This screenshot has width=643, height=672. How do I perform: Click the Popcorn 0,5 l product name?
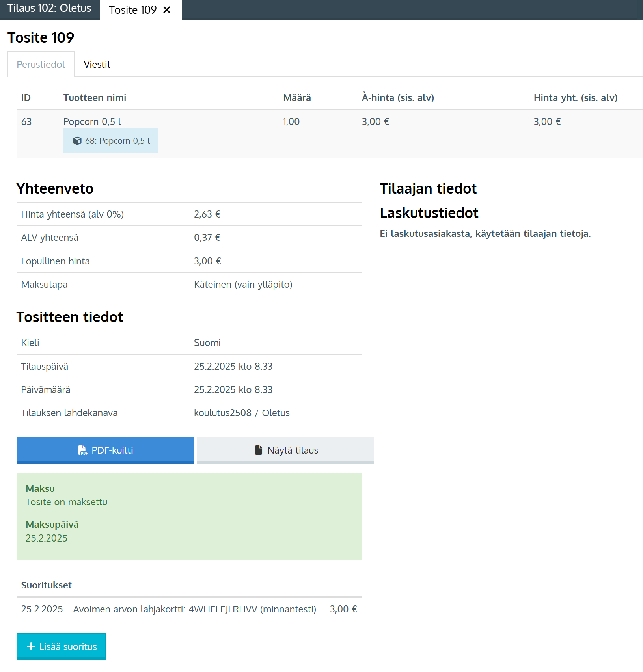point(92,121)
